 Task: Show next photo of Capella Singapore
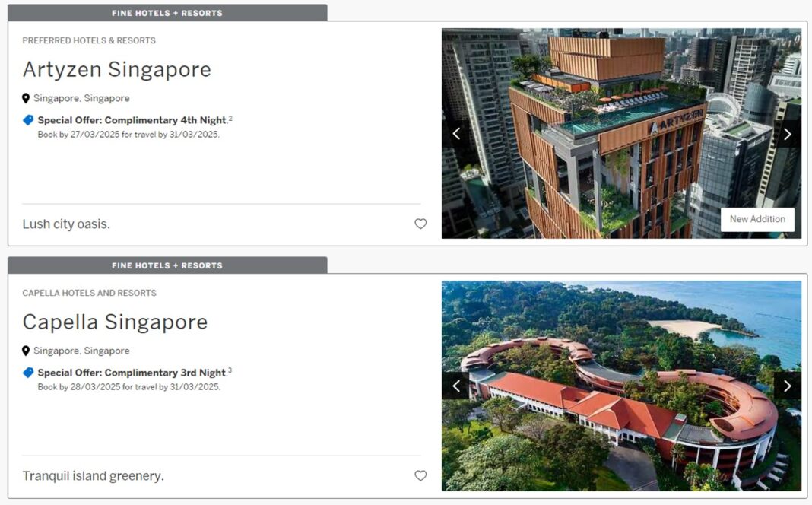tap(787, 386)
